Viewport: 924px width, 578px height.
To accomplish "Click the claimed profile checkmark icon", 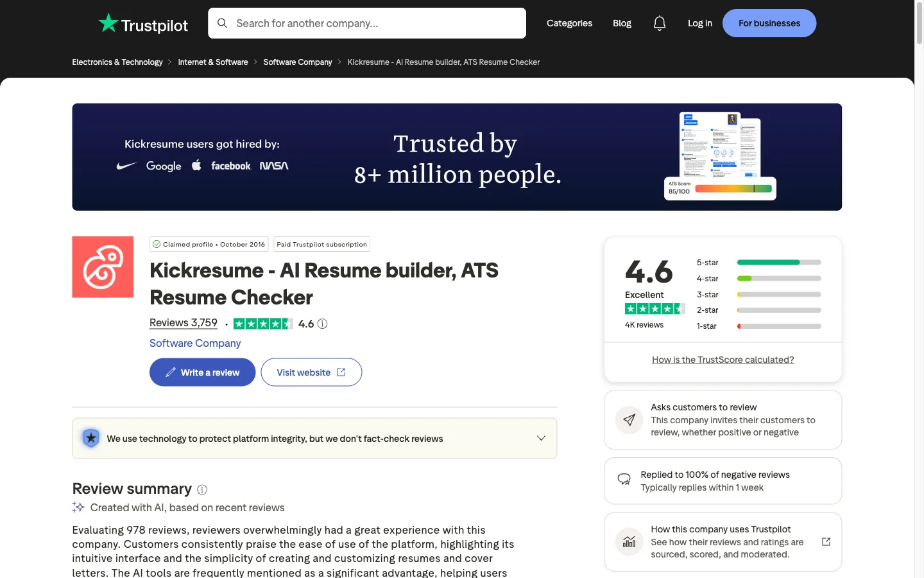I will [157, 244].
